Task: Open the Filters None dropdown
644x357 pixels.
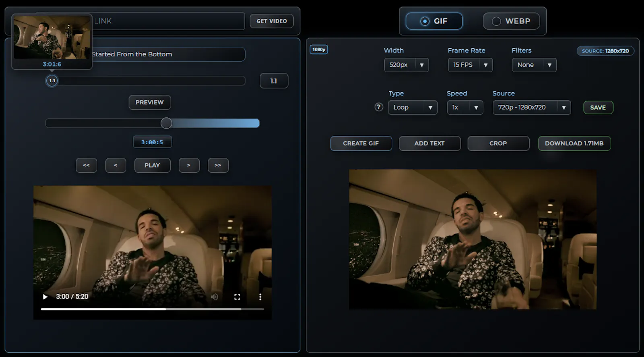Action: tap(534, 65)
